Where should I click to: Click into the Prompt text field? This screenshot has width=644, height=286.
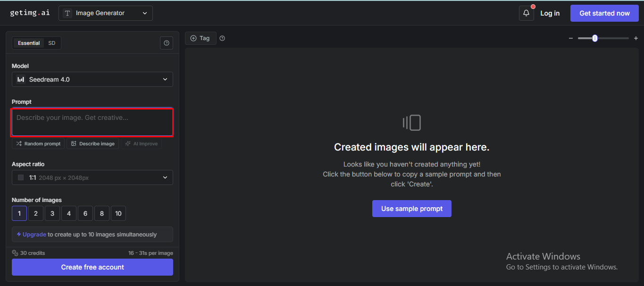[x=92, y=122]
